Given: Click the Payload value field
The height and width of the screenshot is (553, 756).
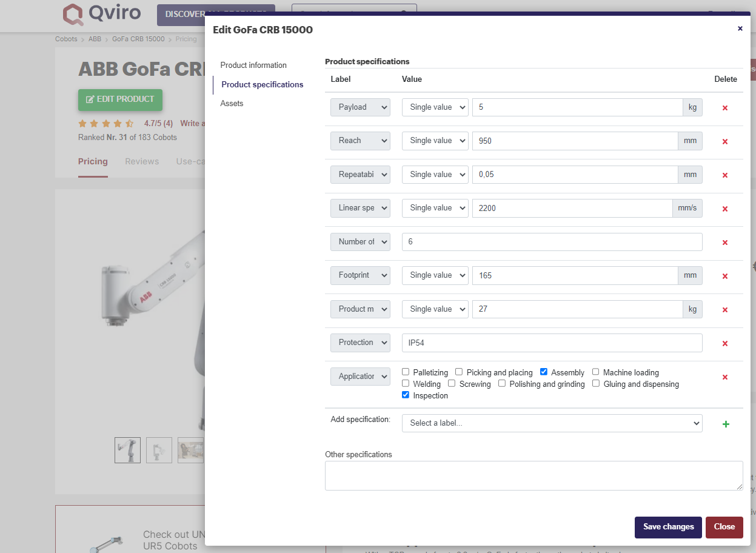Looking at the screenshot, I should coord(577,107).
